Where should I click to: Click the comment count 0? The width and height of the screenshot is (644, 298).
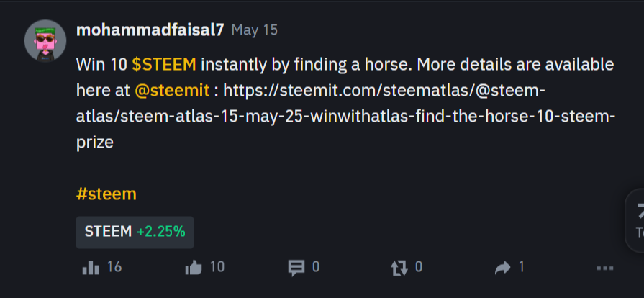tap(315, 268)
